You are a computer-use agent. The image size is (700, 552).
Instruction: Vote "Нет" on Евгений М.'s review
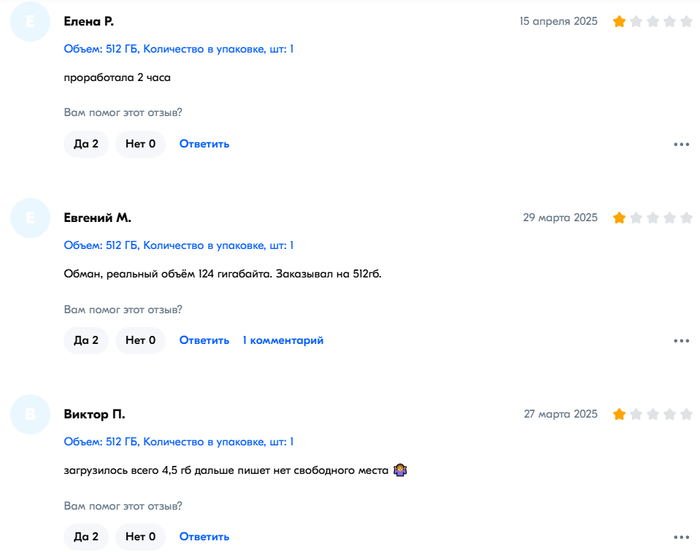point(140,340)
